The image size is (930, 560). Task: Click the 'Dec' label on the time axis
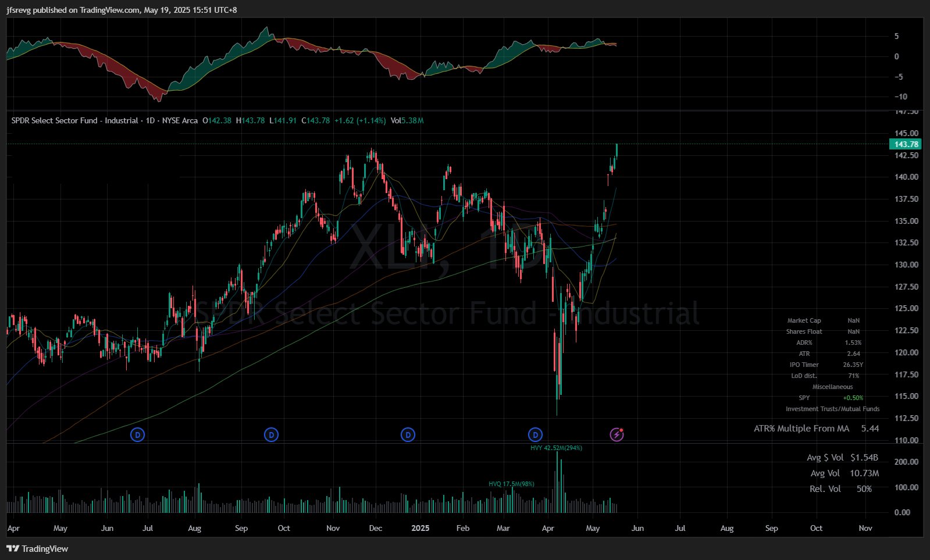point(376,528)
